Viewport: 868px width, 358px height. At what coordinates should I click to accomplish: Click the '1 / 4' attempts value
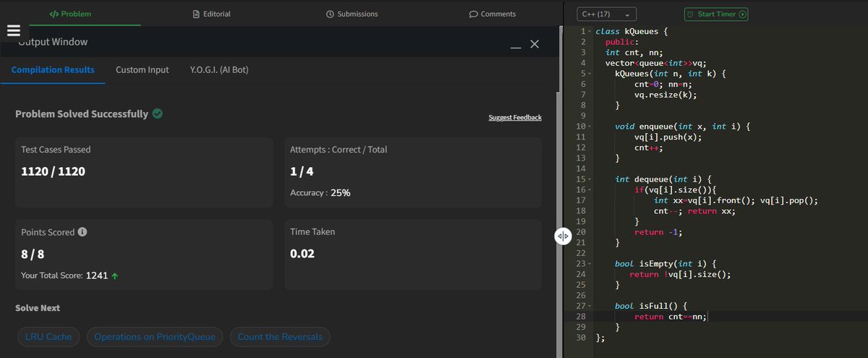pos(302,171)
